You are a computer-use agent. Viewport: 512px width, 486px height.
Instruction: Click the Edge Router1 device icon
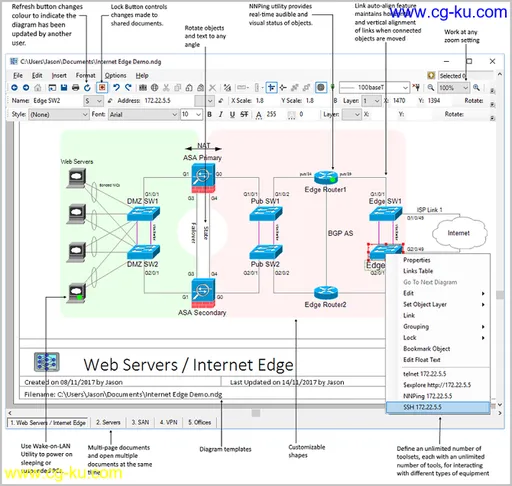[x=326, y=177]
